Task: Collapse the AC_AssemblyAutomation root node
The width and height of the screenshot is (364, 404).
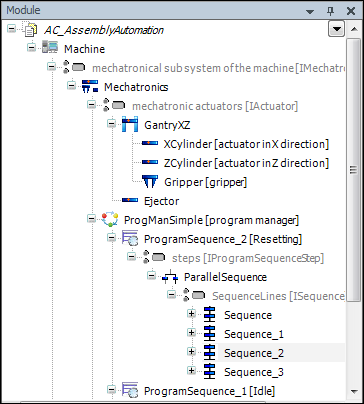Action: click(x=11, y=29)
